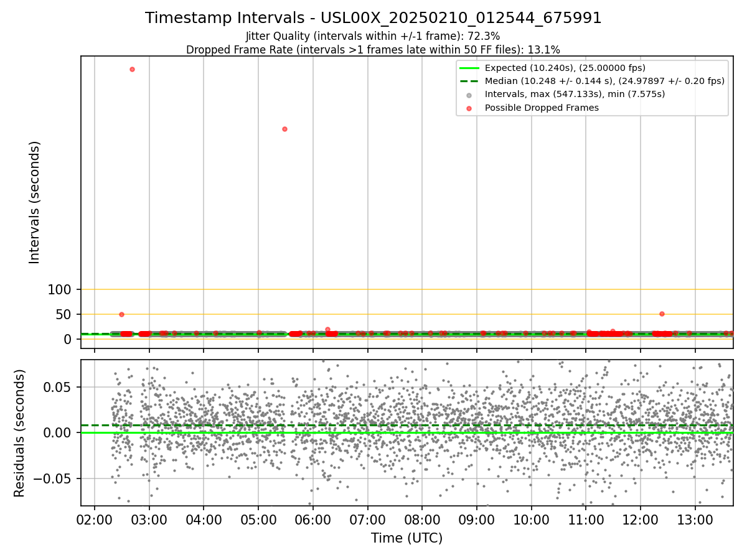Click the red dropped-frame point at 50 near 12:25
This screenshot has height=560, width=747.
[662, 314]
